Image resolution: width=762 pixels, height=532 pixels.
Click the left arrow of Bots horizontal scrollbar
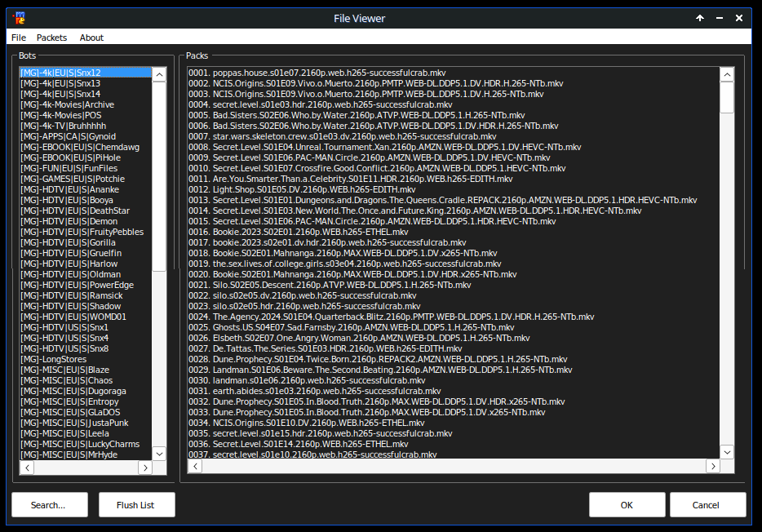point(27,468)
